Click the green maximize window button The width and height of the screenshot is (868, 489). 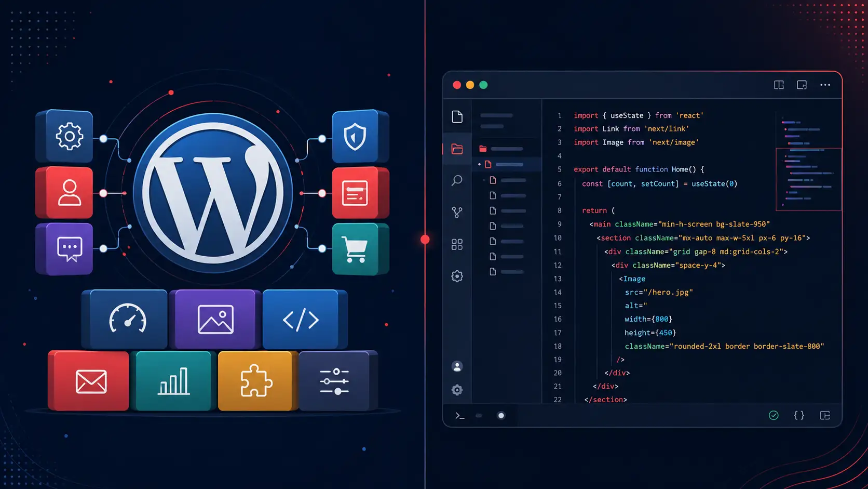[x=483, y=85]
